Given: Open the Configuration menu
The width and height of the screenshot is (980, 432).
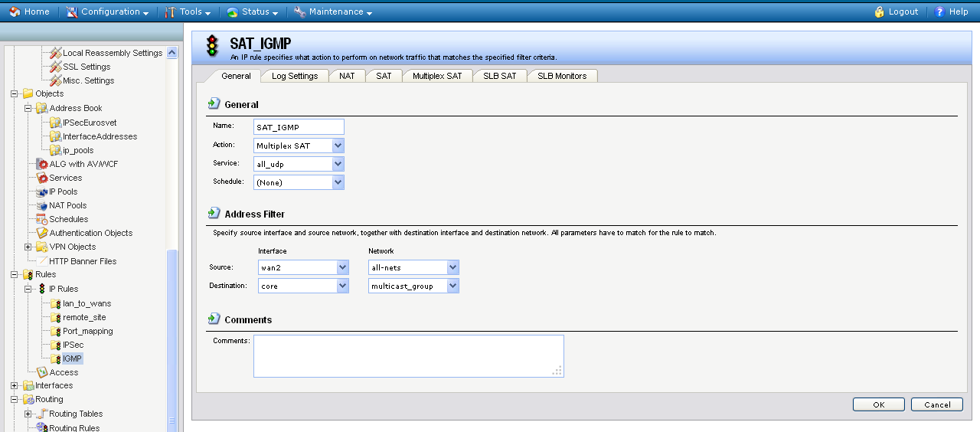Looking at the screenshot, I should coord(106,11).
